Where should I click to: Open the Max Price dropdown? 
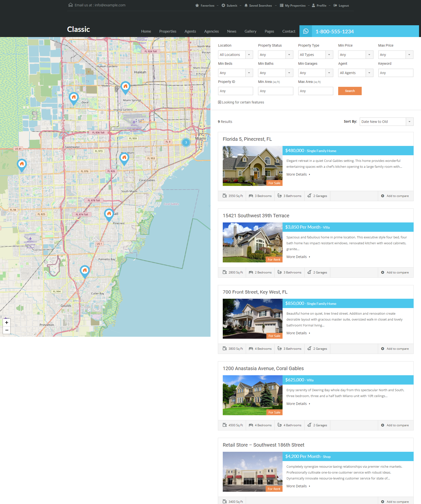(396, 55)
